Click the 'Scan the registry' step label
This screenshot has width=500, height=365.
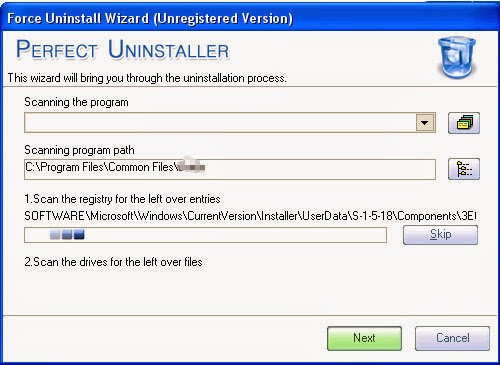click(x=122, y=199)
